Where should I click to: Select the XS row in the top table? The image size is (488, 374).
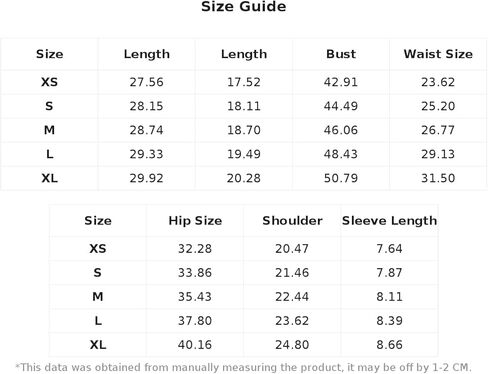pos(244,82)
